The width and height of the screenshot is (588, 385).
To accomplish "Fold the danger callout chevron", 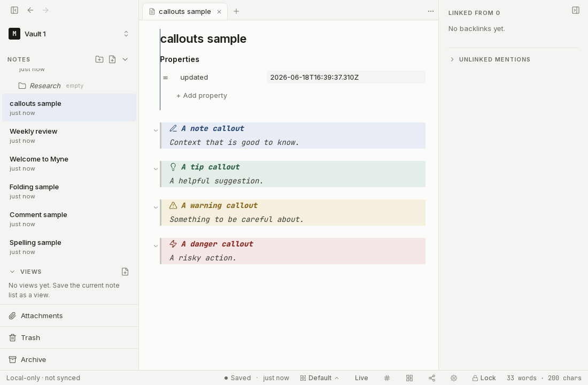I will 156,246.
